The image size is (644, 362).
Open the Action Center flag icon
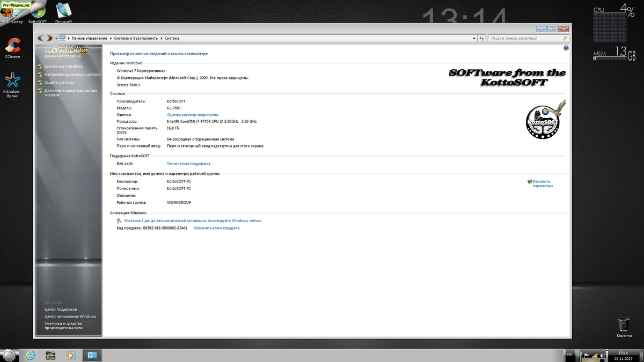(x=587, y=355)
